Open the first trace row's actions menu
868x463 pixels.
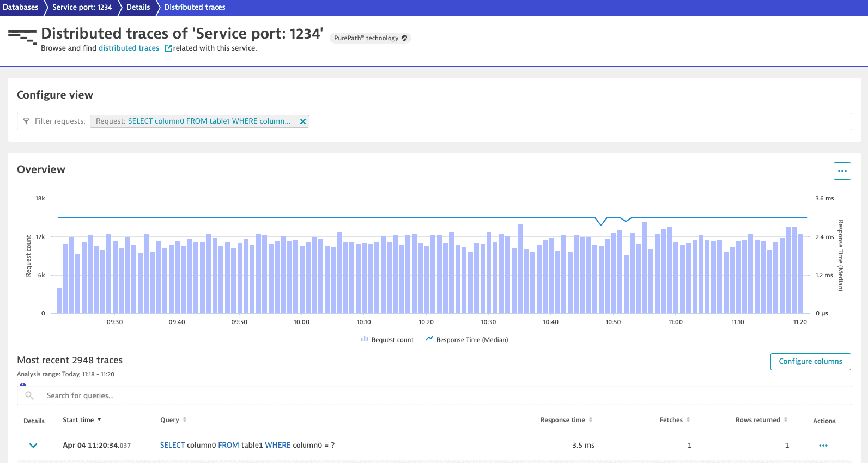coord(823,446)
